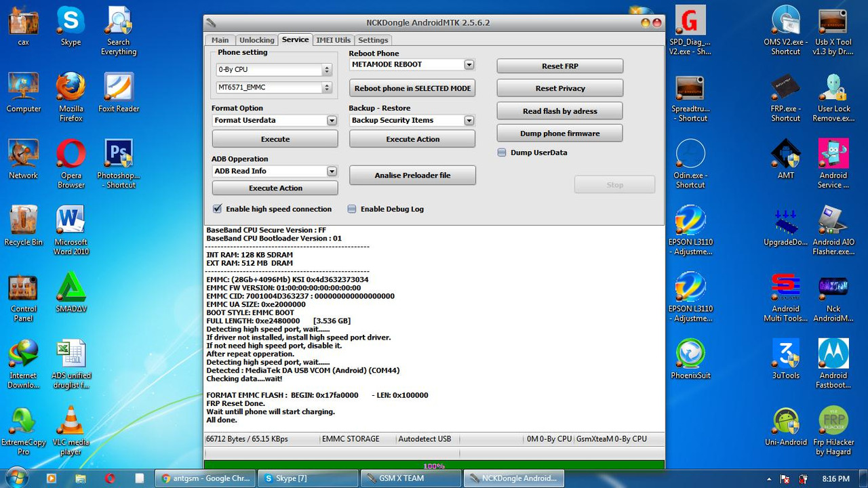Expand METAMODE REBOOT dropdown
Screen dimensions: 868x488
tap(469, 64)
